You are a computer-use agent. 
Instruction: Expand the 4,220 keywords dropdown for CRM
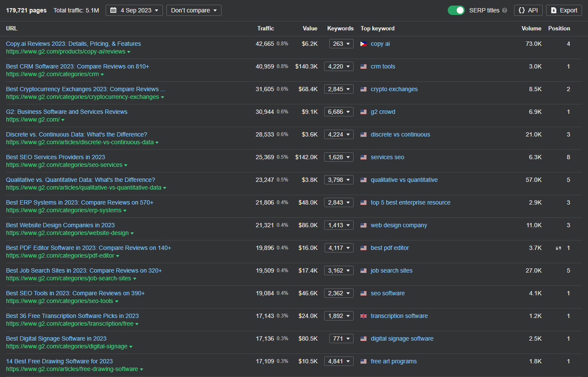[x=339, y=66]
